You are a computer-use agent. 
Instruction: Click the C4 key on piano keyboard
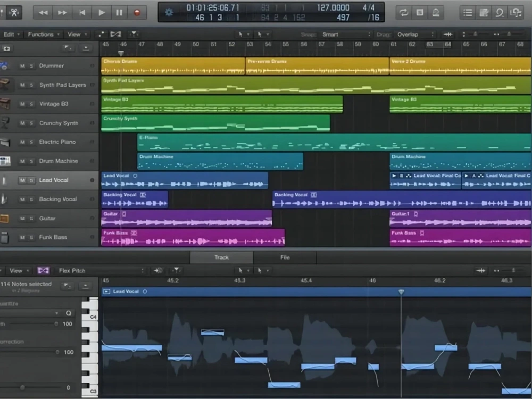click(90, 317)
